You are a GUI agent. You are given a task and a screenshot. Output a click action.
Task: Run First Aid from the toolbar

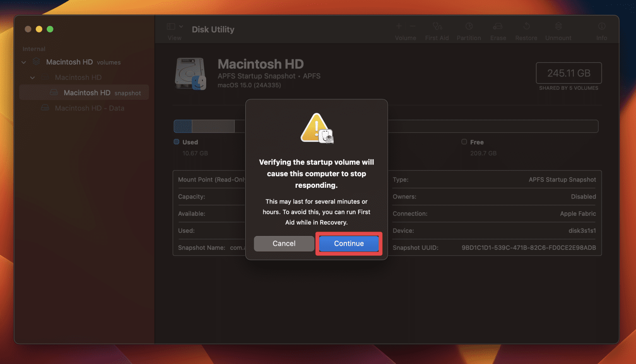[x=437, y=26]
